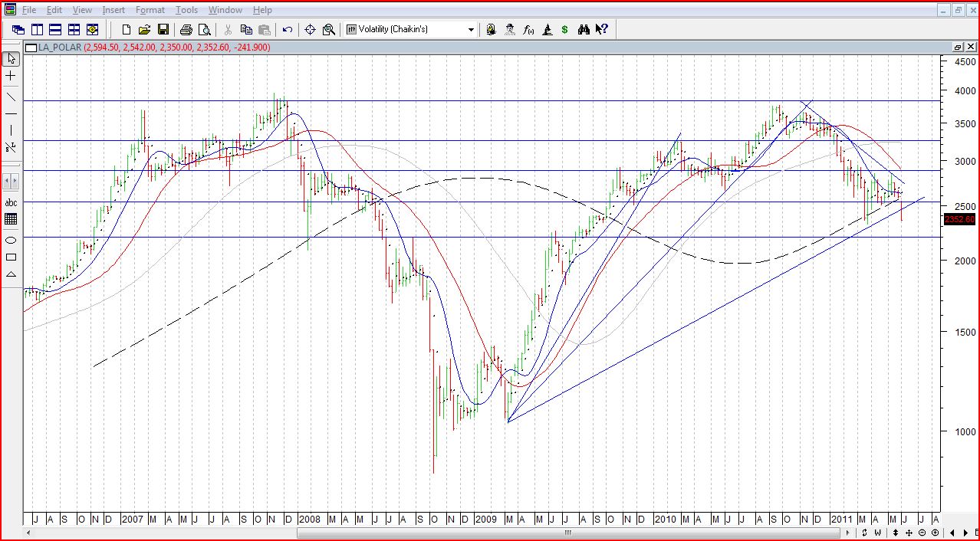Click the tile windows vertically icon
980x541 pixels.
tap(37, 30)
